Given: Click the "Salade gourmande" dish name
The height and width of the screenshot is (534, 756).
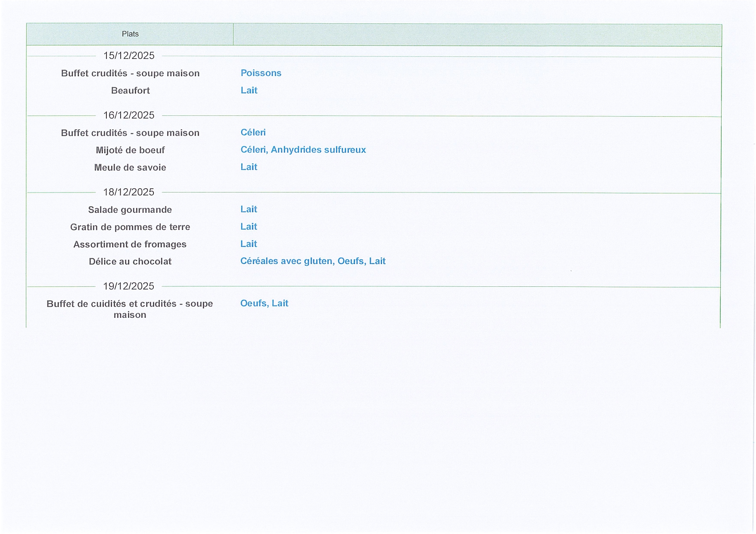Looking at the screenshot, I should point(130,210).
